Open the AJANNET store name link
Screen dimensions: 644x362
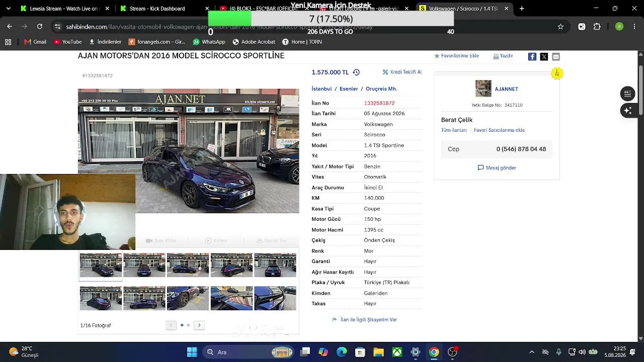tap(506, 89)
